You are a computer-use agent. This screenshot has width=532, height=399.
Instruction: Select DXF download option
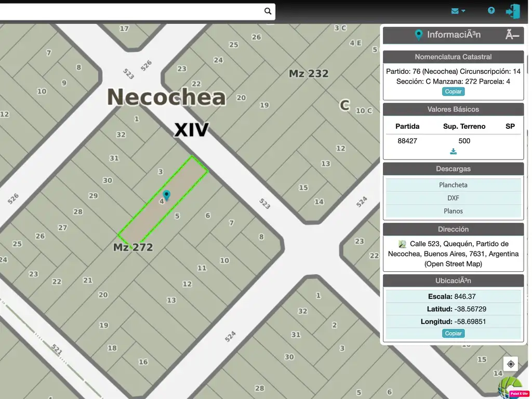(453, 198)
